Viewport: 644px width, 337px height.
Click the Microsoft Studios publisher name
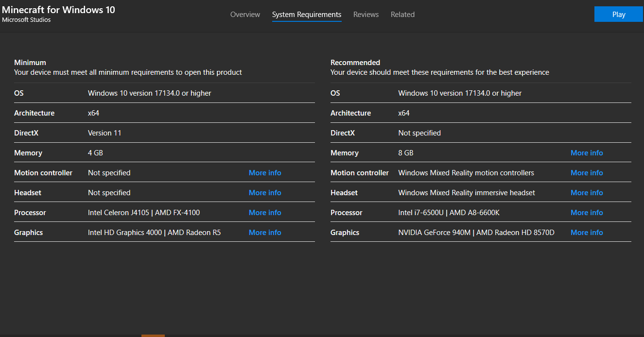(x=26, y=20)
